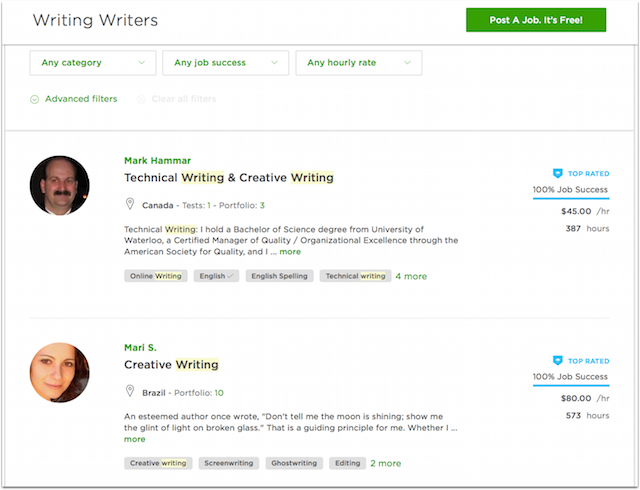Expand the Advanced filters section
Screen dimensions: 640x490
pyautogui.click(x=81, y=99)
